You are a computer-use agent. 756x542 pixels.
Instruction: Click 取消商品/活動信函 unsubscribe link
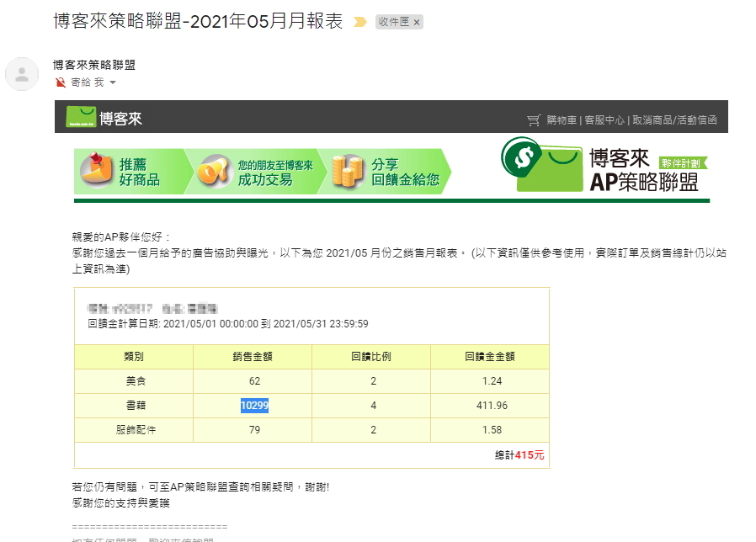tap(674, 120)
